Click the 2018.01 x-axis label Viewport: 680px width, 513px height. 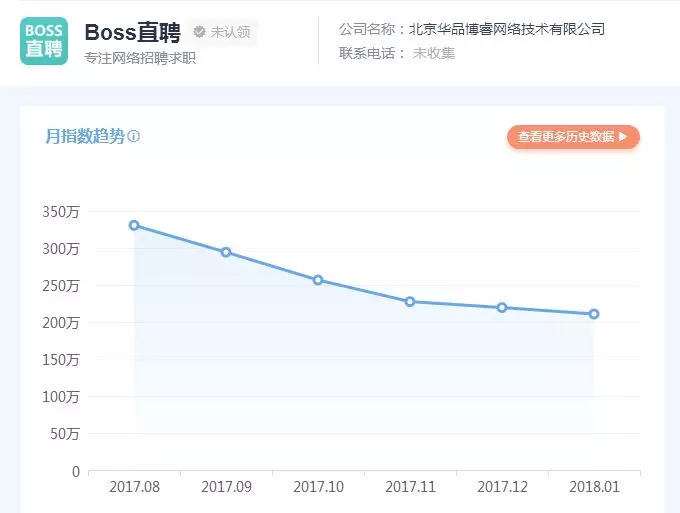click(595, 487)
